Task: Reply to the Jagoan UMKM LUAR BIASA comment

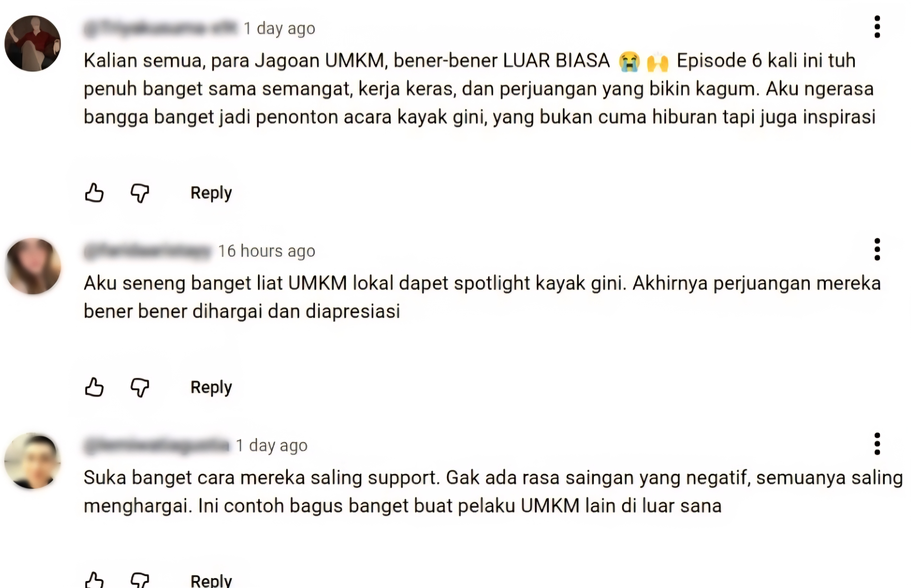Action: (211, 193)
